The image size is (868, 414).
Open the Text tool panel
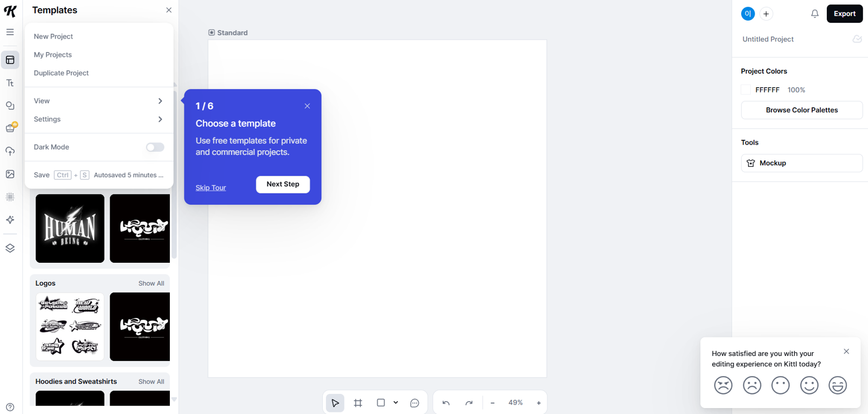(x=10, y=83)
